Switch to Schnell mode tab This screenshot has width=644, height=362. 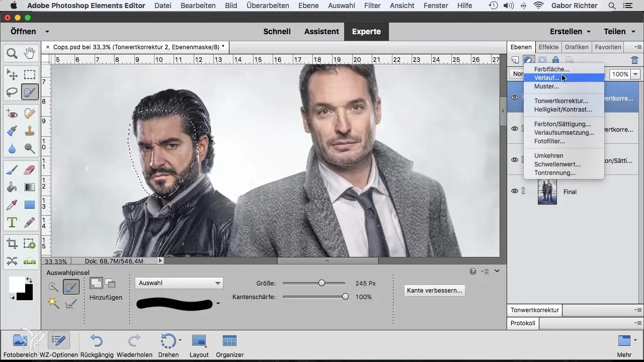tap(277, 31)
